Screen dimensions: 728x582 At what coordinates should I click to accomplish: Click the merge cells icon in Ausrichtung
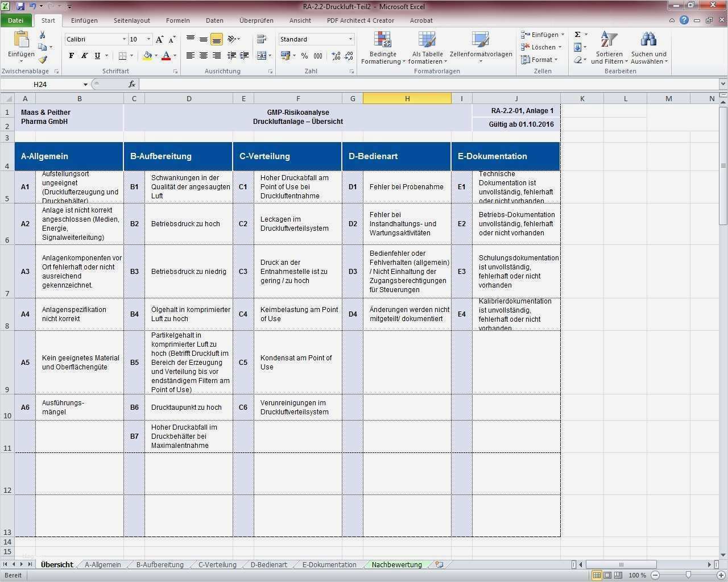click(260, 56)
